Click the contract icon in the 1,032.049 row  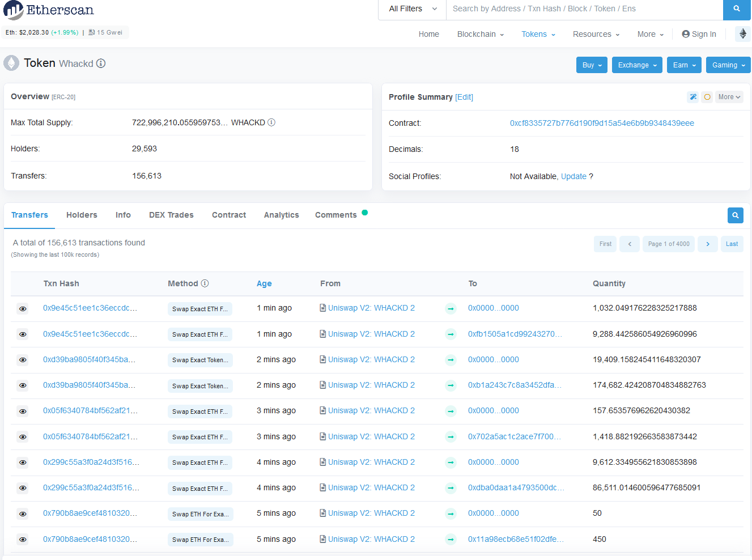point(322,308)
